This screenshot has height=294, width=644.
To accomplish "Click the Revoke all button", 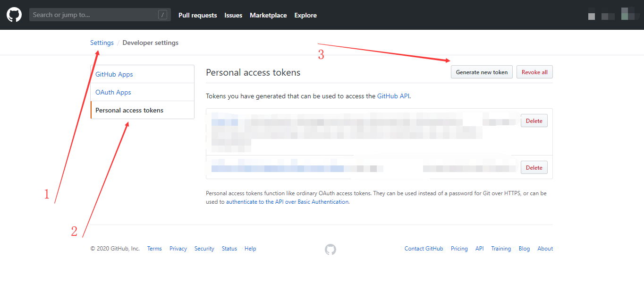I will click(534, 72).
